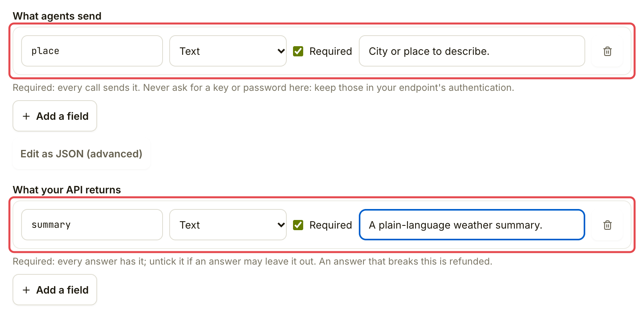Edit the 'summary' field name input
The width and height of the screenshot is (644, 310).
click(x=92, y=225)
